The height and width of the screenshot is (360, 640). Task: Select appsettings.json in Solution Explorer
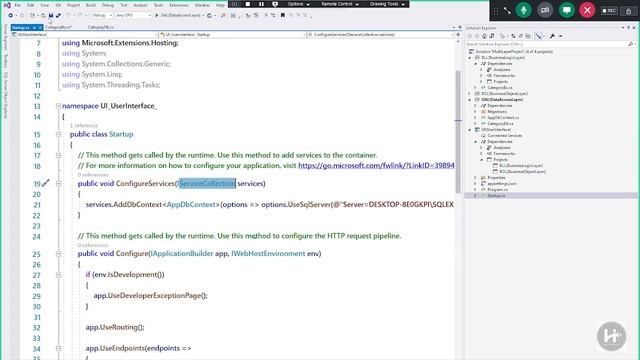pos(502,184)
